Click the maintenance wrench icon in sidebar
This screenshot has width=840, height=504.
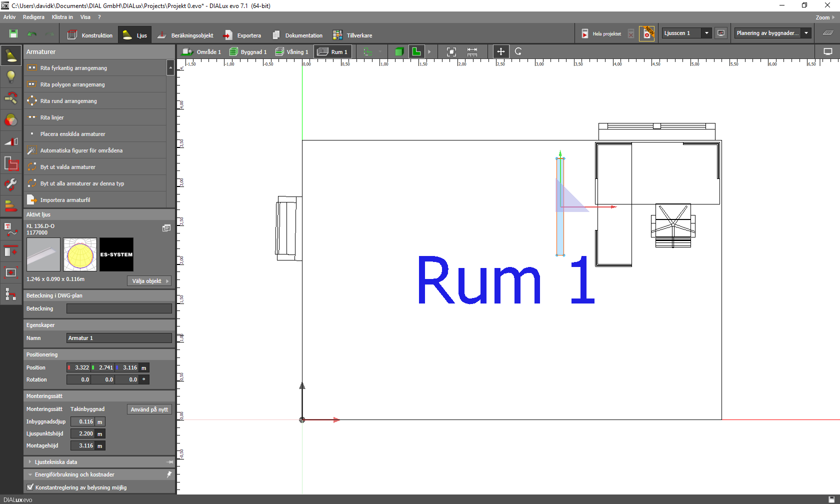click(11, 184)
